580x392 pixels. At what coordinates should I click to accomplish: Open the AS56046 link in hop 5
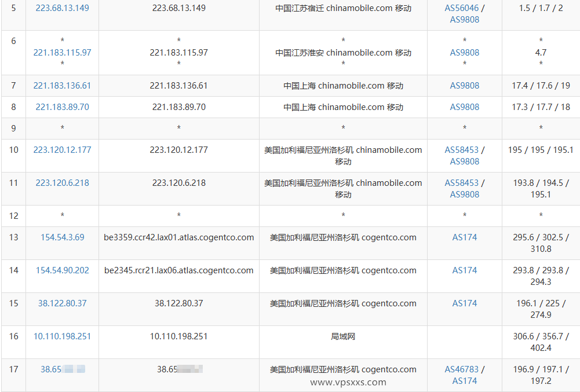click(461, 8)
